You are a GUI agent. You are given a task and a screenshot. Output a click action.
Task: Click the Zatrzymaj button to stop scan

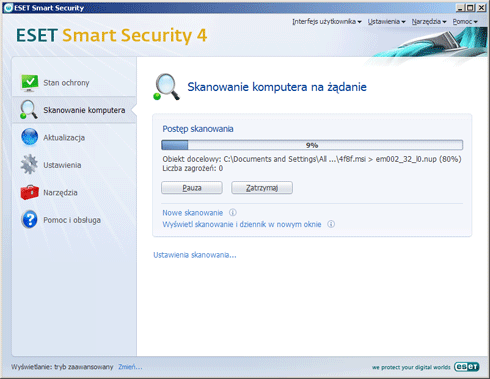(x=262, y=188)
